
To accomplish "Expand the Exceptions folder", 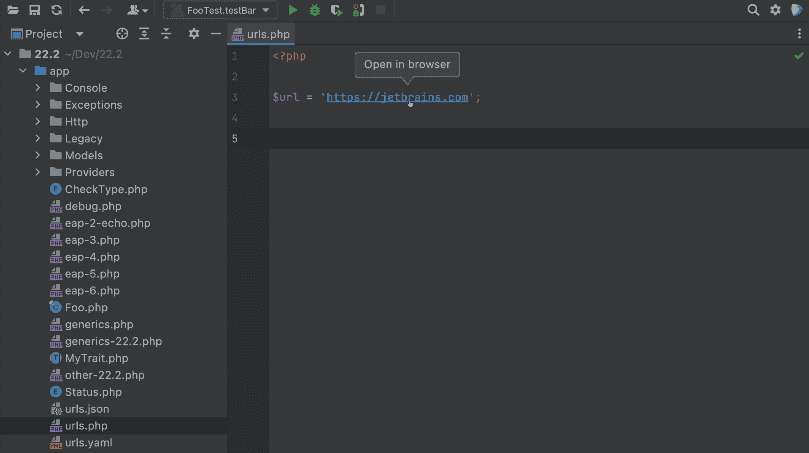I will click(x=38, y=105).
